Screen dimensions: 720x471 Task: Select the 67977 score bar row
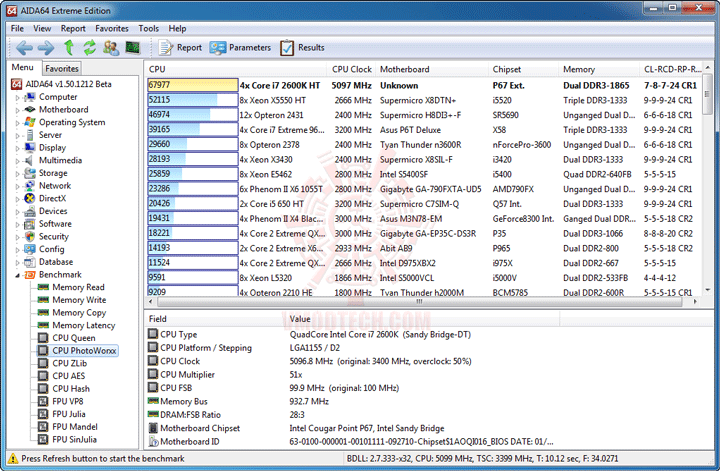192,85
